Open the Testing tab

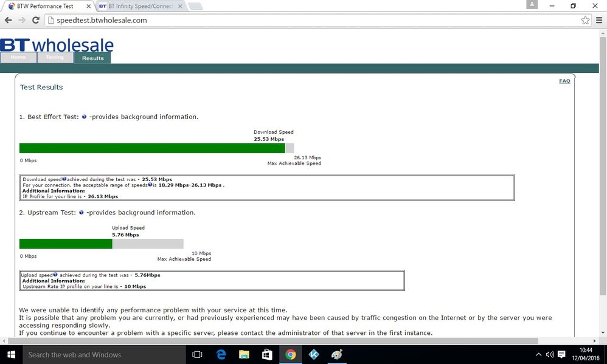click(55, 57)
